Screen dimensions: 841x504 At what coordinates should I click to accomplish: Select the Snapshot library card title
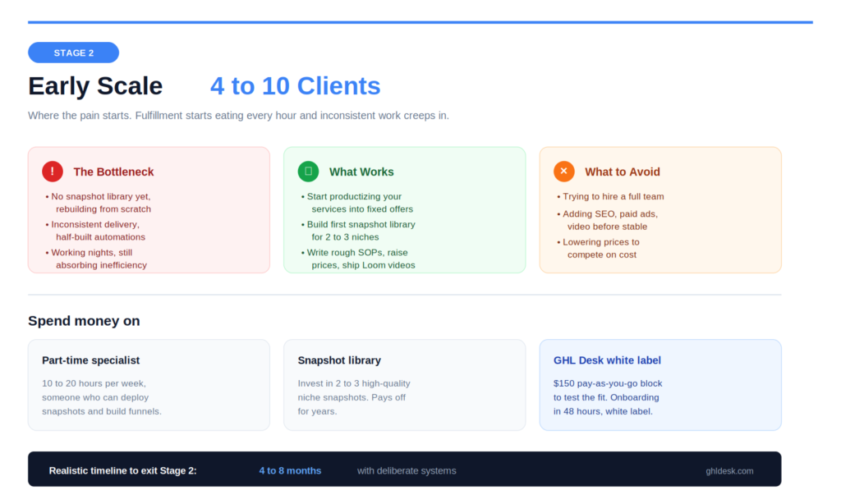(x=339, y=360)
